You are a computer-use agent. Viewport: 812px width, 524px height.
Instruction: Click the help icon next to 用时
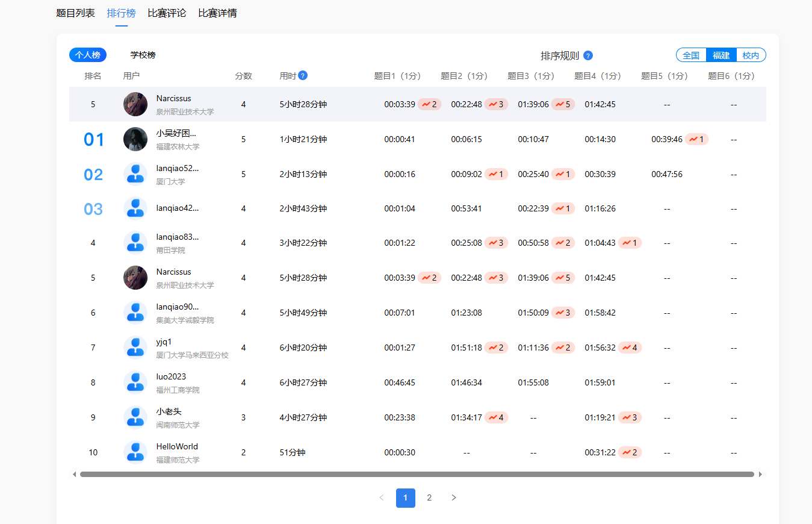[x=303, y=75]
